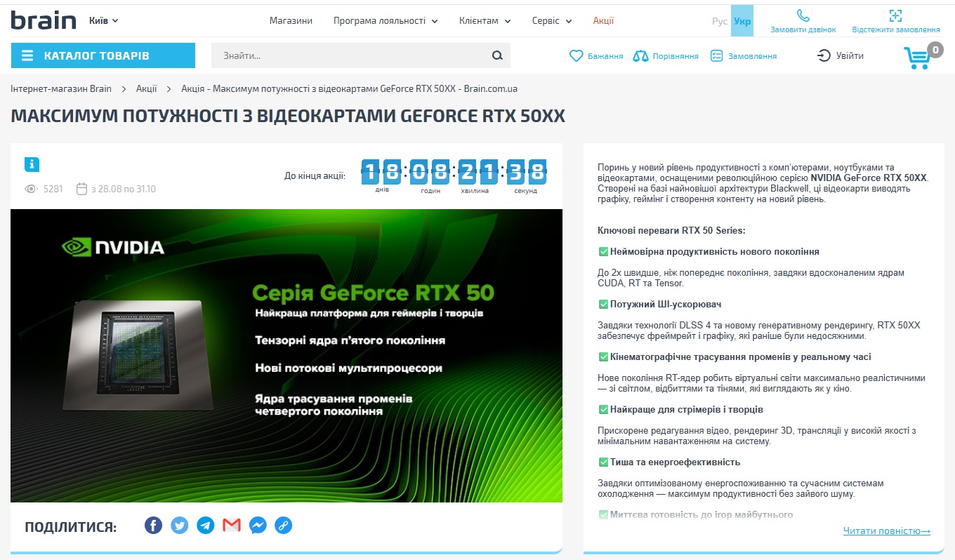Share the promotion by Gmail

[232, 526]
